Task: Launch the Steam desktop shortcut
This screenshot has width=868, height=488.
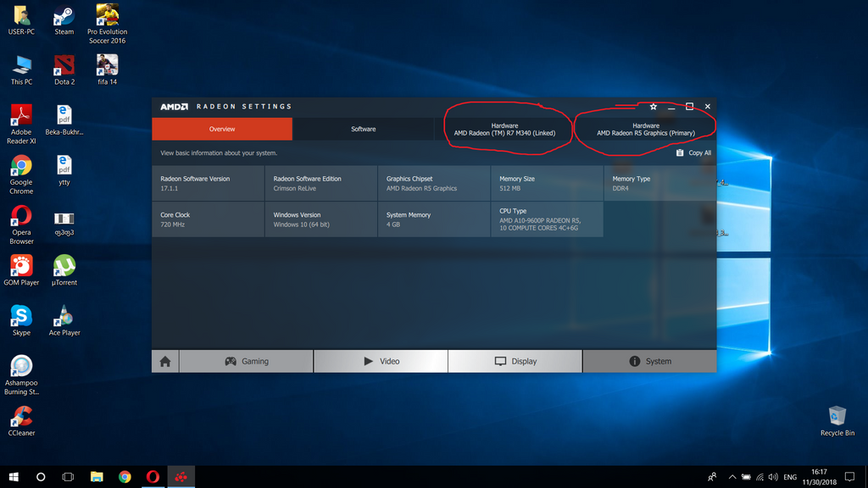Action: (64, 20)
